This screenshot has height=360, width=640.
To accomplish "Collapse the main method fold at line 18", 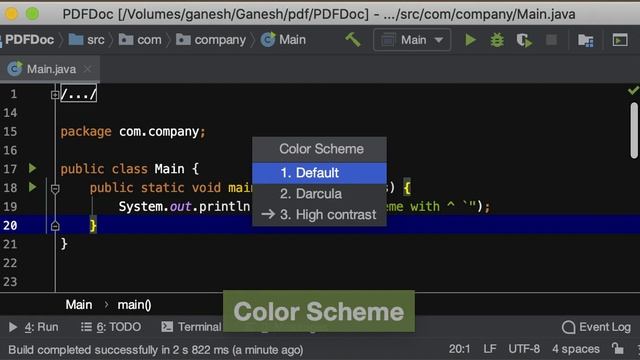I will pyautogui.click(x=55, y=188).
